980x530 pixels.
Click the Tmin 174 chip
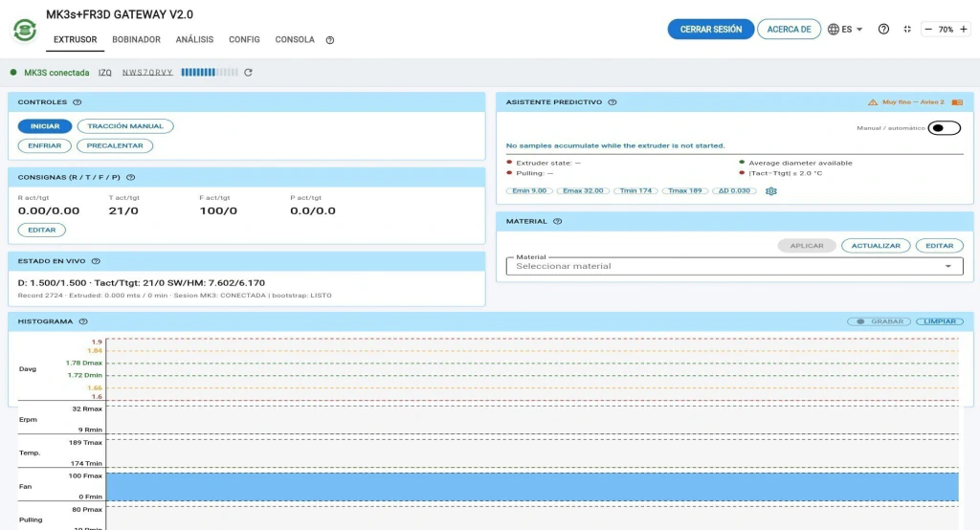(x=635, y=190)
